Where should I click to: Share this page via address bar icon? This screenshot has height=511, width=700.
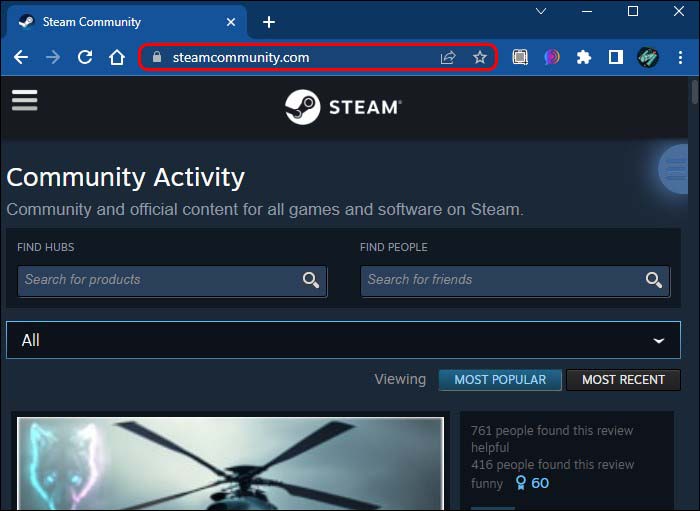(x=448, y=57)
